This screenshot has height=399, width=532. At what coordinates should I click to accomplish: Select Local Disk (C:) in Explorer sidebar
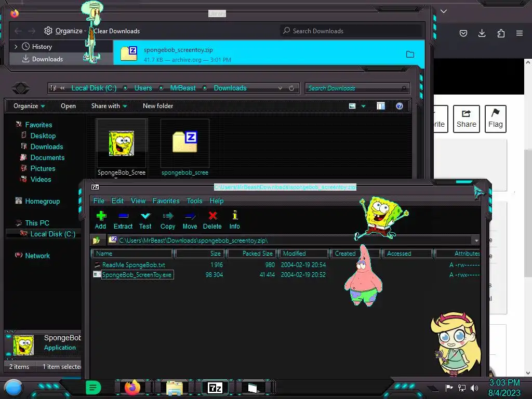click(52, 234)
